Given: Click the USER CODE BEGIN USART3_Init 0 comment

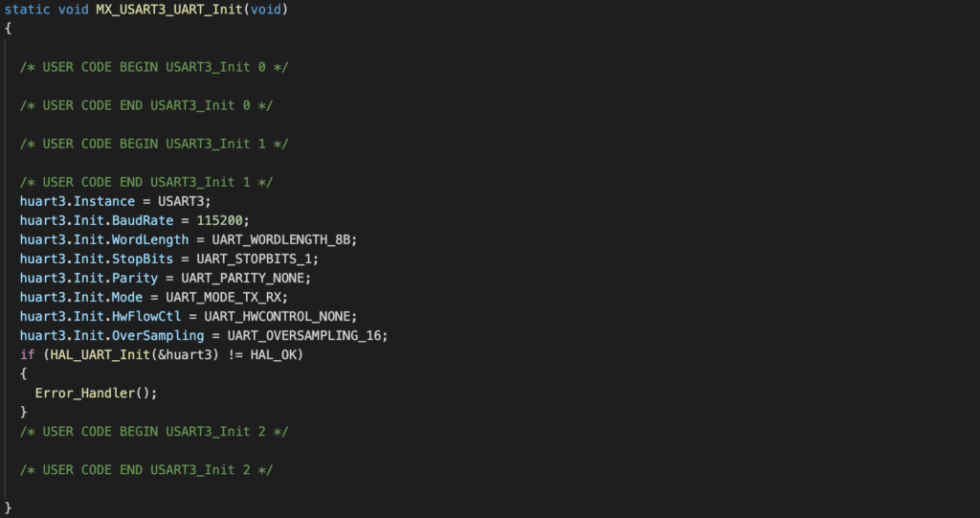Looking at the screenshot, I should (x=154, y=67).
